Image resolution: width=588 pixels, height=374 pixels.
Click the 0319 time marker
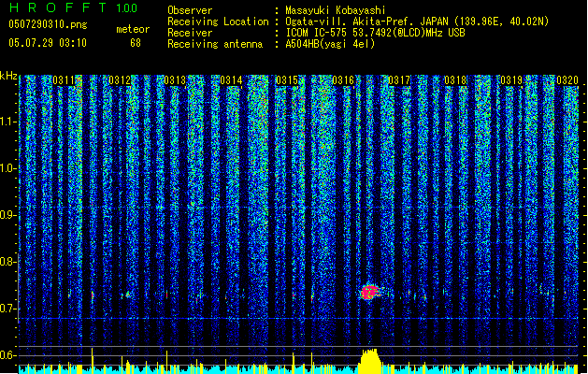[511, 80]
